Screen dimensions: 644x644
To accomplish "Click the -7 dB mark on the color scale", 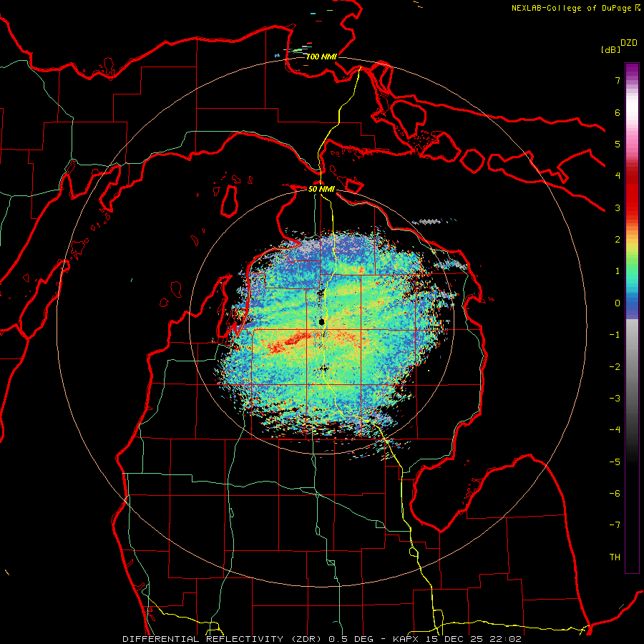I will (615, 525).
